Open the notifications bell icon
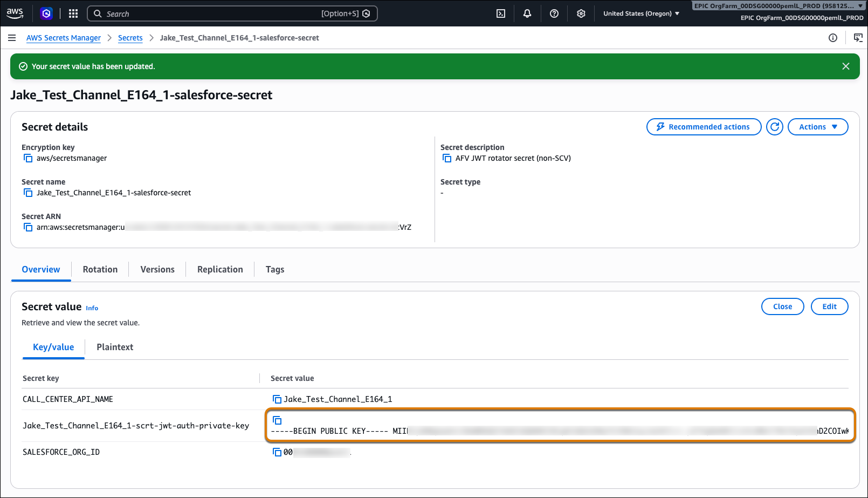Screen dimensions: 868x498 tap(527, 13)
